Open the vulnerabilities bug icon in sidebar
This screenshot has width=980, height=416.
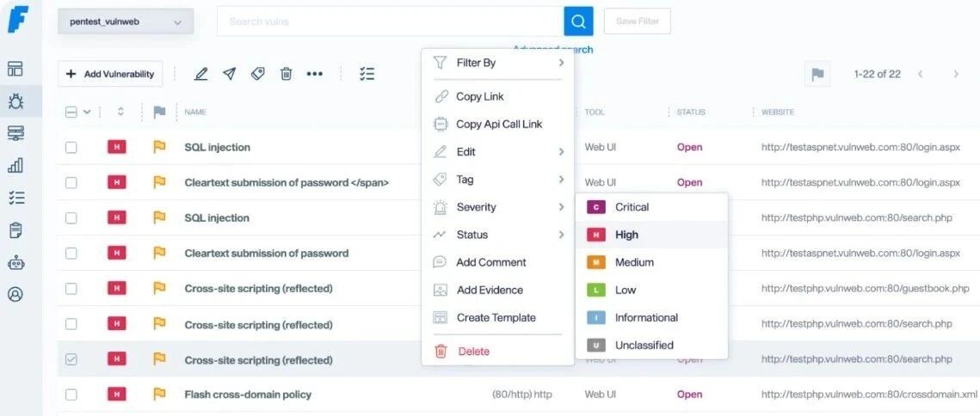click(x=15, y=101)
